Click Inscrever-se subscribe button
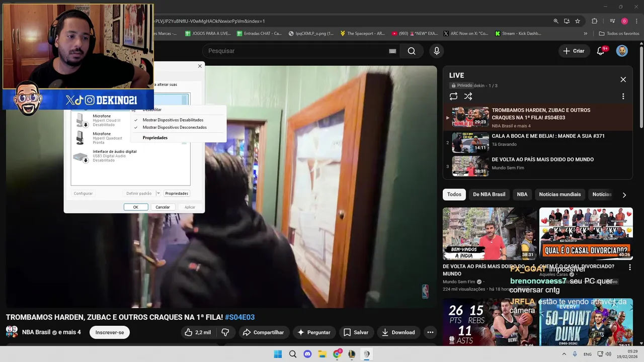The image size is (644, 362). (x=110, y=332)
